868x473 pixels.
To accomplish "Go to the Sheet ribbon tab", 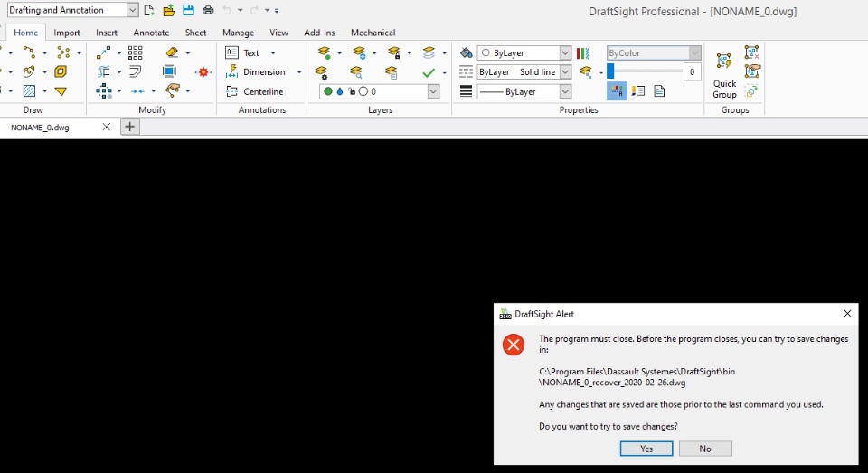I will click(x=196, y=33).
